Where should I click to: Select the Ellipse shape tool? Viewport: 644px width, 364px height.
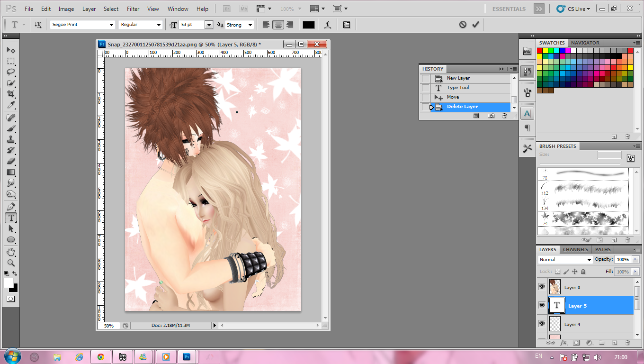11,239
